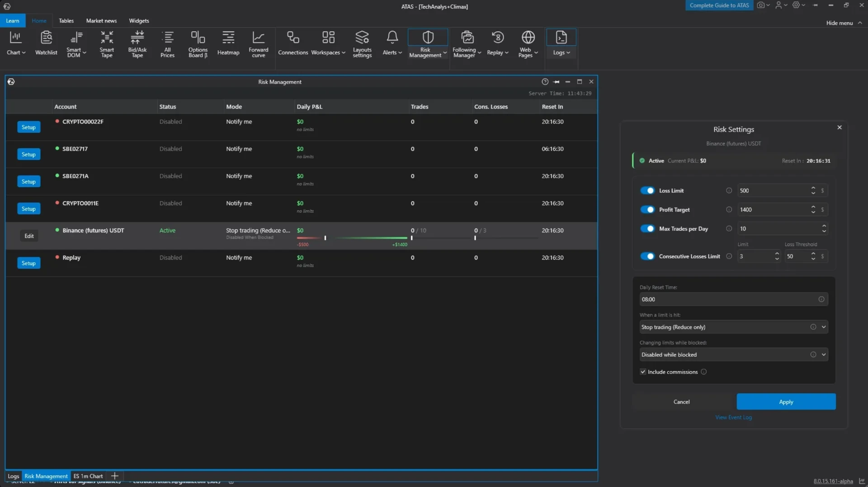Screen dimensions: 868x487
Task: Open the Smart Tape tool
Action: 107,43
